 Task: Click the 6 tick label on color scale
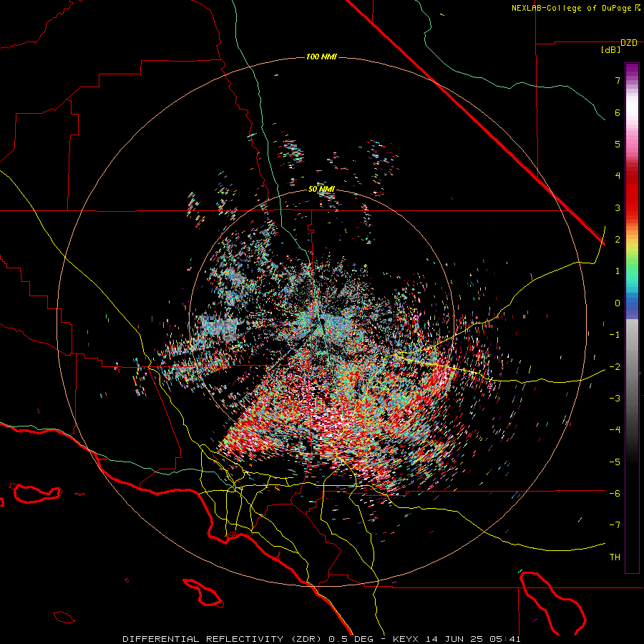618,112
